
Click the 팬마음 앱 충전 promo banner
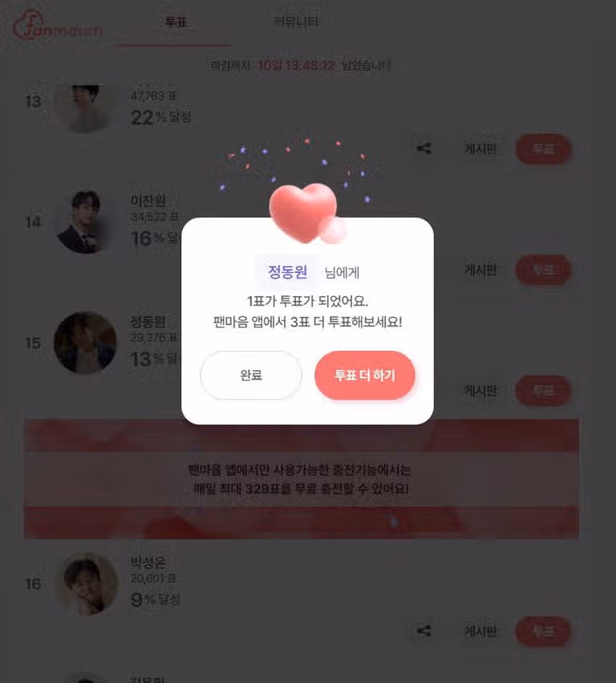302,479
